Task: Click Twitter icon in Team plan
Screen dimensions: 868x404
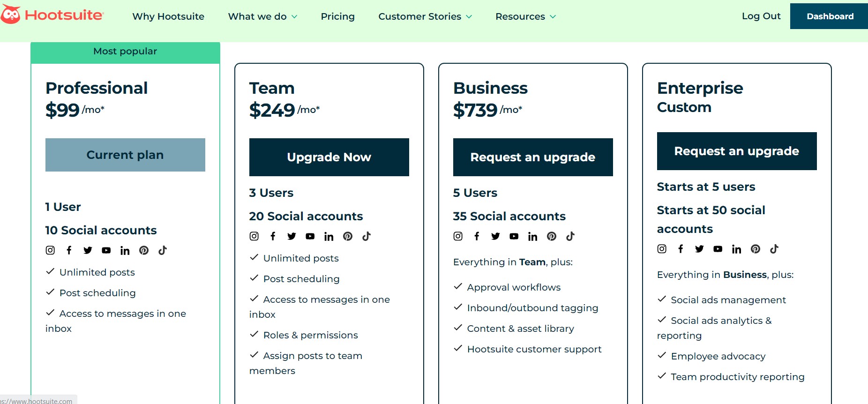Action: [x=292, y=236]
